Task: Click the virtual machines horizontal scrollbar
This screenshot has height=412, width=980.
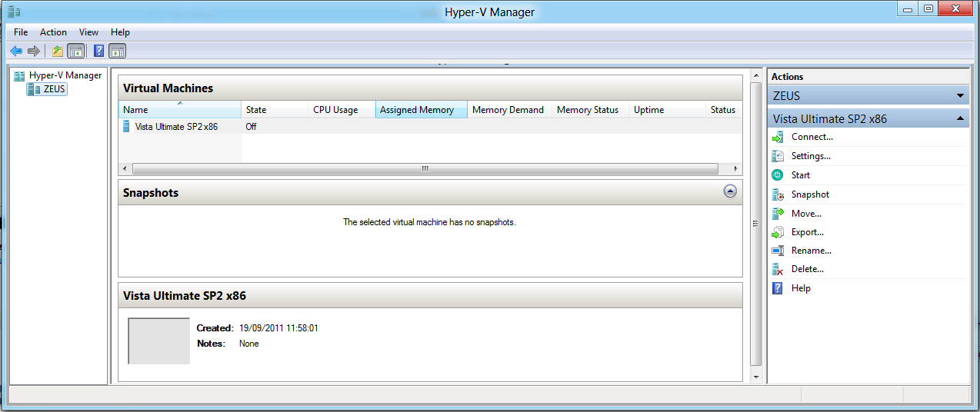Action: pos(425,169)
